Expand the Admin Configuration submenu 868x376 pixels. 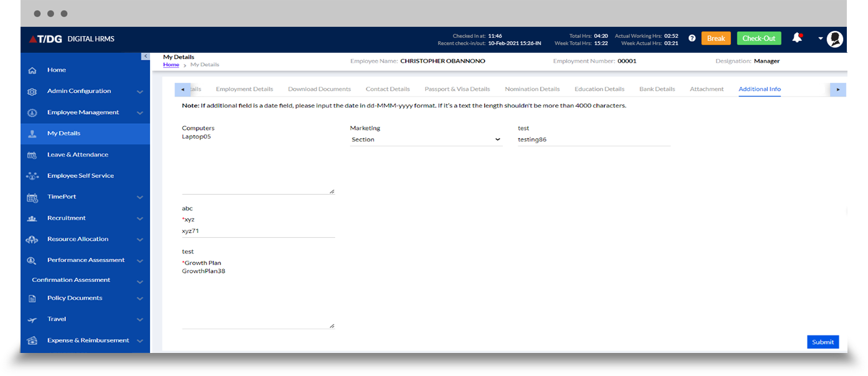(140, 92)
